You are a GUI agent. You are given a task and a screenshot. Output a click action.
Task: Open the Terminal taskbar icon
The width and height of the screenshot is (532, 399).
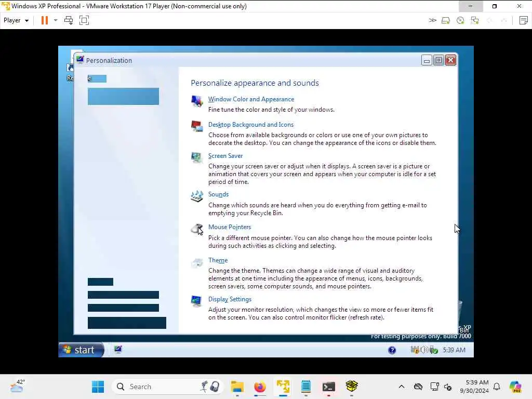329,387
